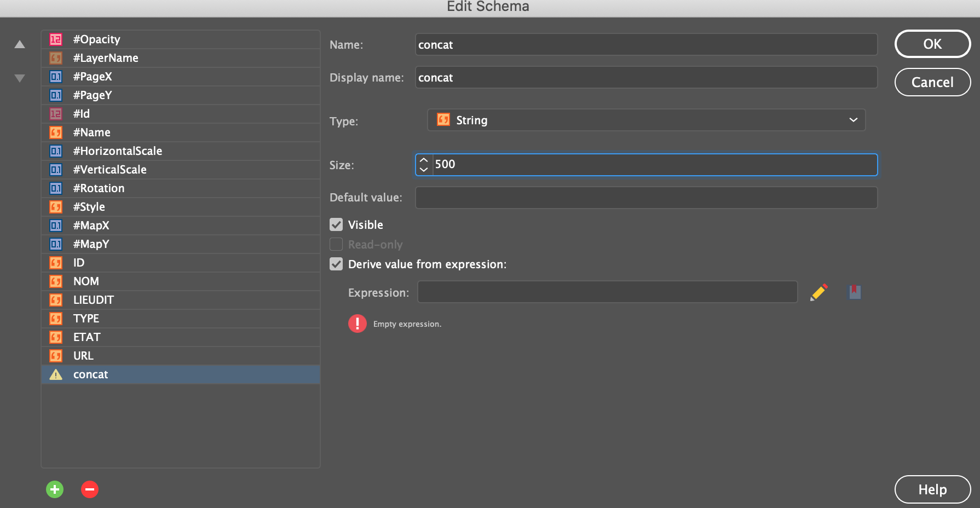Open Help for Edit Schema

[932, 489]
